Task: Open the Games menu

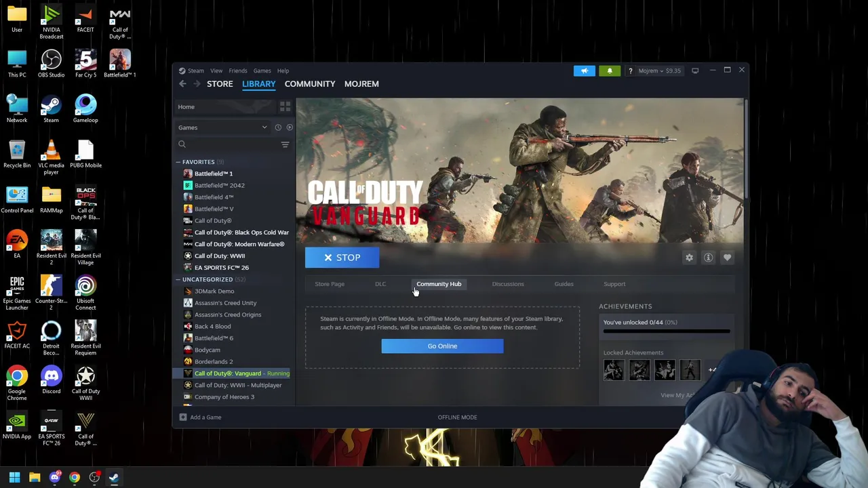Action: tap(262, 70)
